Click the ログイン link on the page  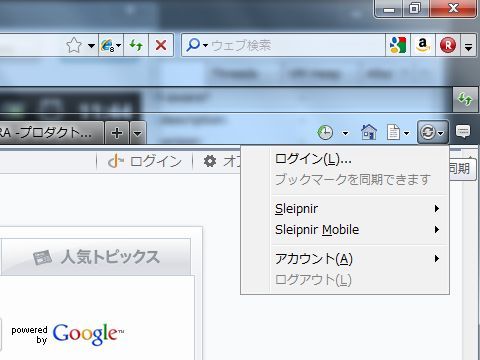pyautogui.click(x=145, y=162)
